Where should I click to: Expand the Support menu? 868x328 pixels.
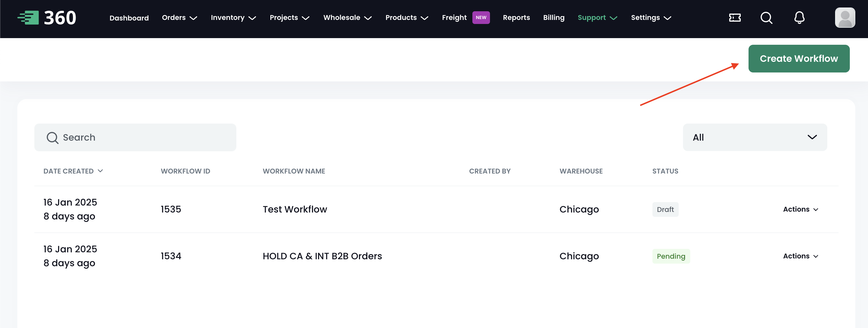(x=597, y=18)
